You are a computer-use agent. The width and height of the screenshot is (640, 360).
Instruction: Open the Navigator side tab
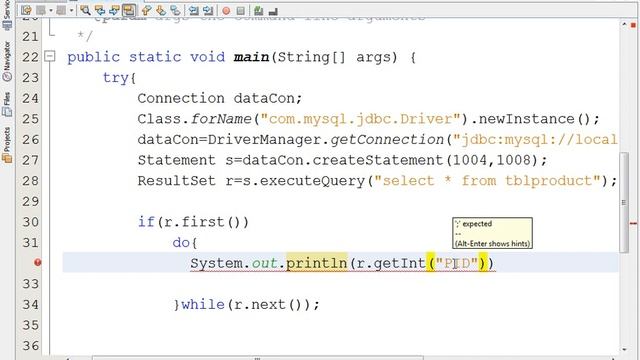7,61
